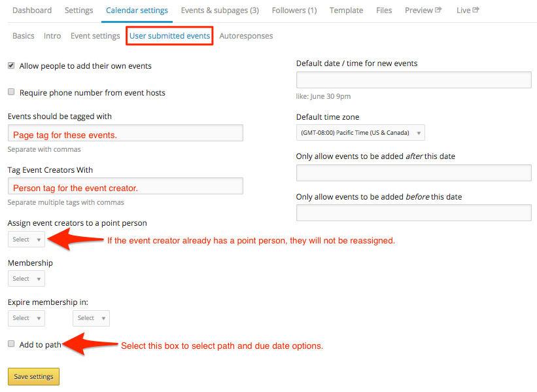Open the Files tab
537x392 pixels.
384,10
